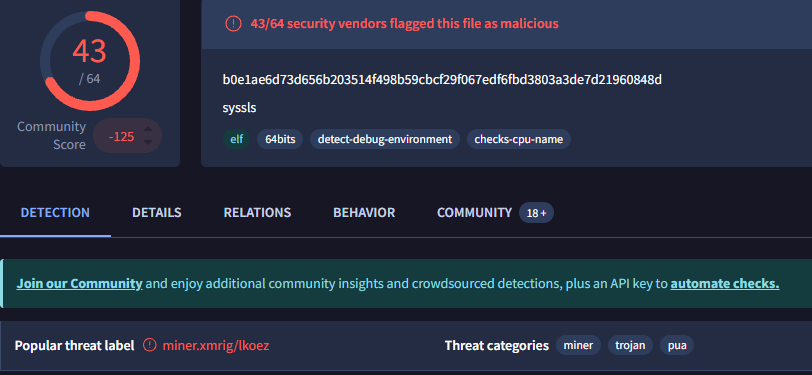Downvote the community score with down arrow

148,142
